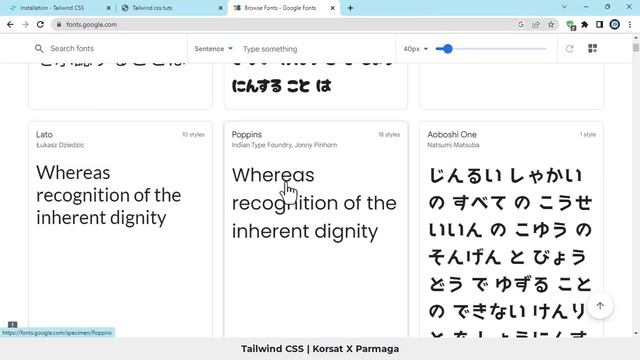Click the scroll-to-top arrow button

(x=600, y=306)
